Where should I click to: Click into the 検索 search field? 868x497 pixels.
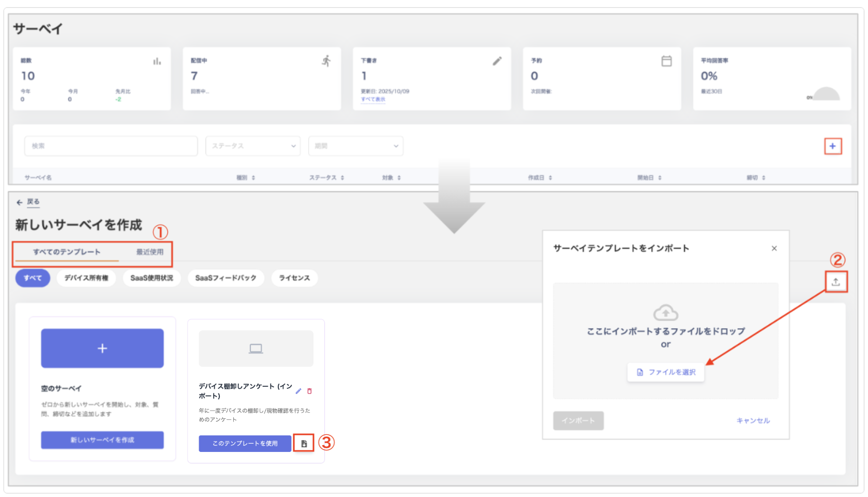[111, 146]
